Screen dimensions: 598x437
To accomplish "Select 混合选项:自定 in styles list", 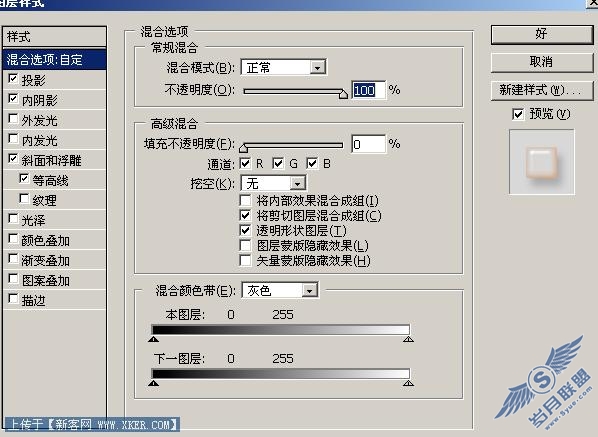I will coord(55,59).
